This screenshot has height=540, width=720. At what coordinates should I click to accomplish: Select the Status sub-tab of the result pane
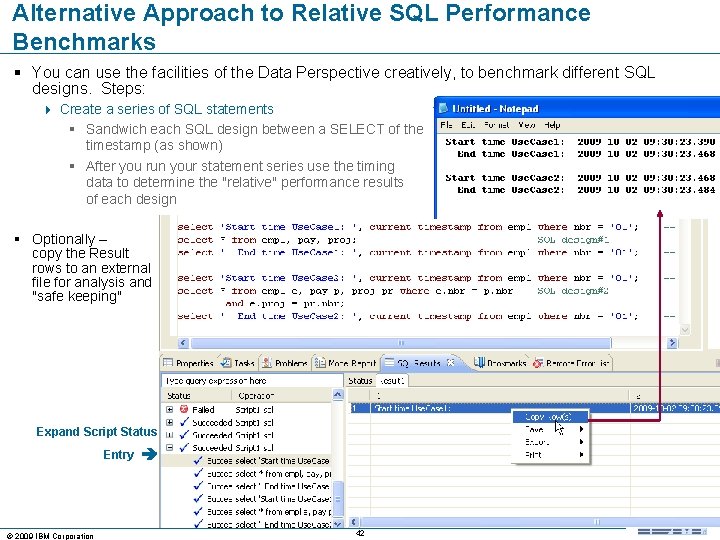pos(360,381)
